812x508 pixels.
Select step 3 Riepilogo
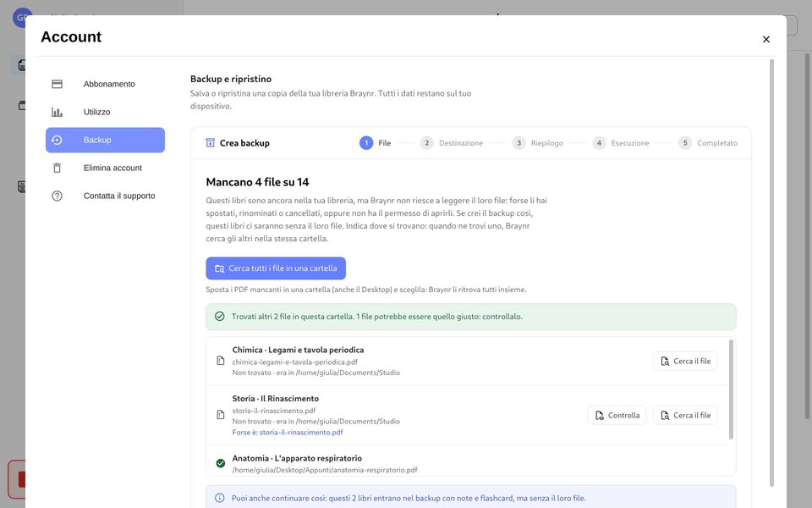[x=538, y=143]
